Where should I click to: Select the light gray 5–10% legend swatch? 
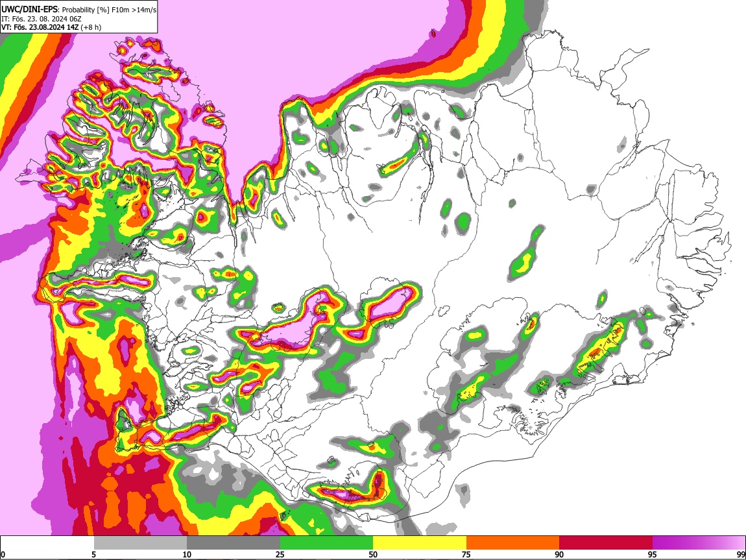click(140, 543)
